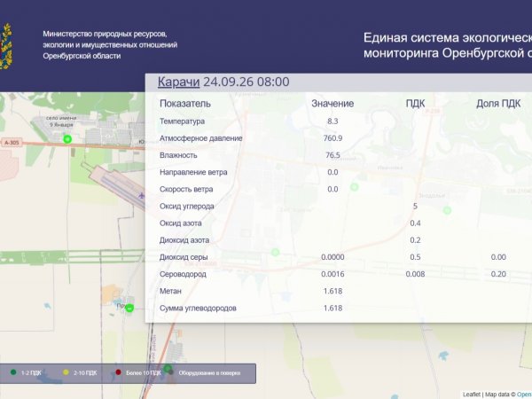Image resolution: width=532 pixels, height=399 pixels.
Task: Select the Сумма углеводородов value 1.618
Action: [x=332, y=308]
